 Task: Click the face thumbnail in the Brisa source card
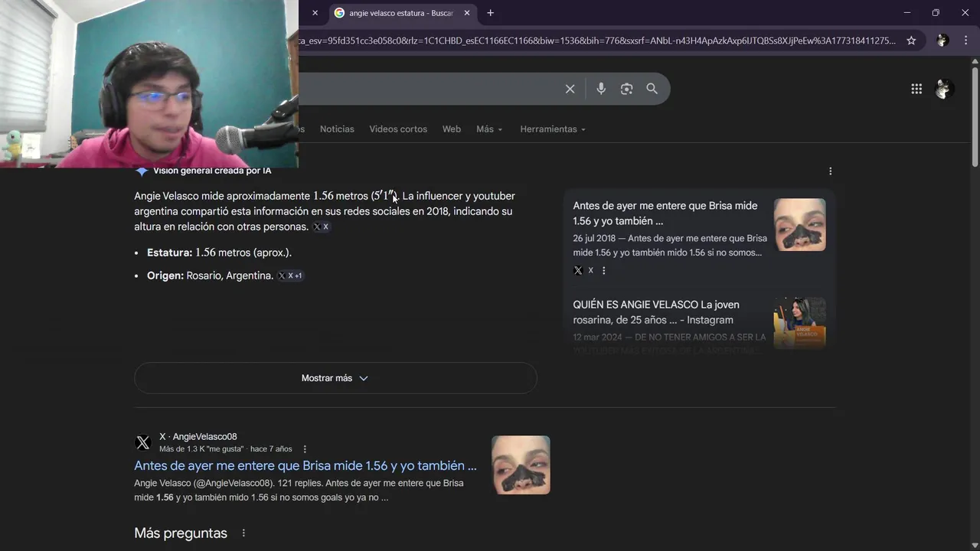click(799, 225)
